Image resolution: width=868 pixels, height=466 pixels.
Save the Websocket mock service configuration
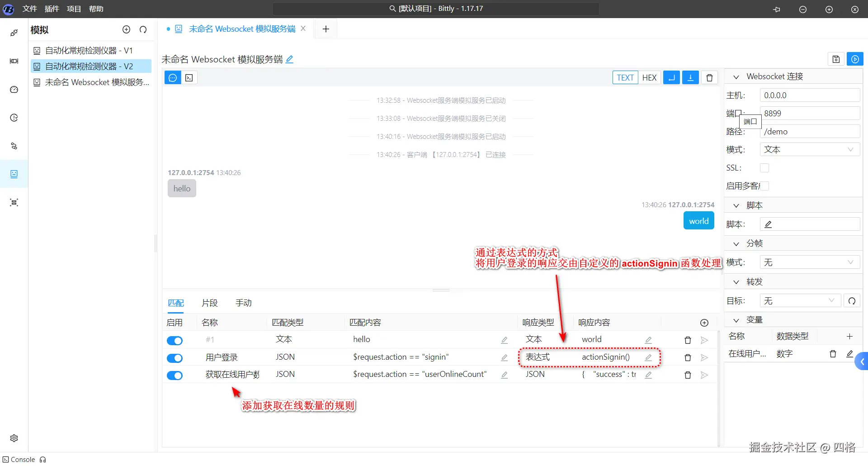click(x=836, y=59)
